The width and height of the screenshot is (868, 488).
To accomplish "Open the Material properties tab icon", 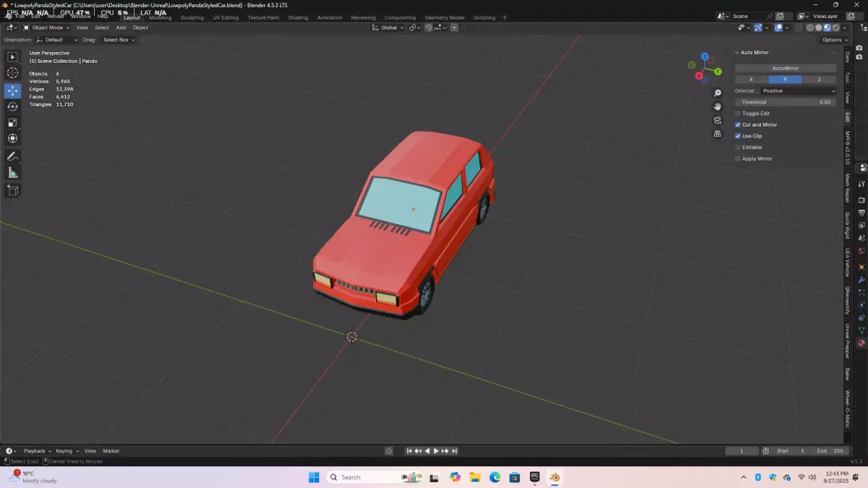I will click(x=861, y=343).
